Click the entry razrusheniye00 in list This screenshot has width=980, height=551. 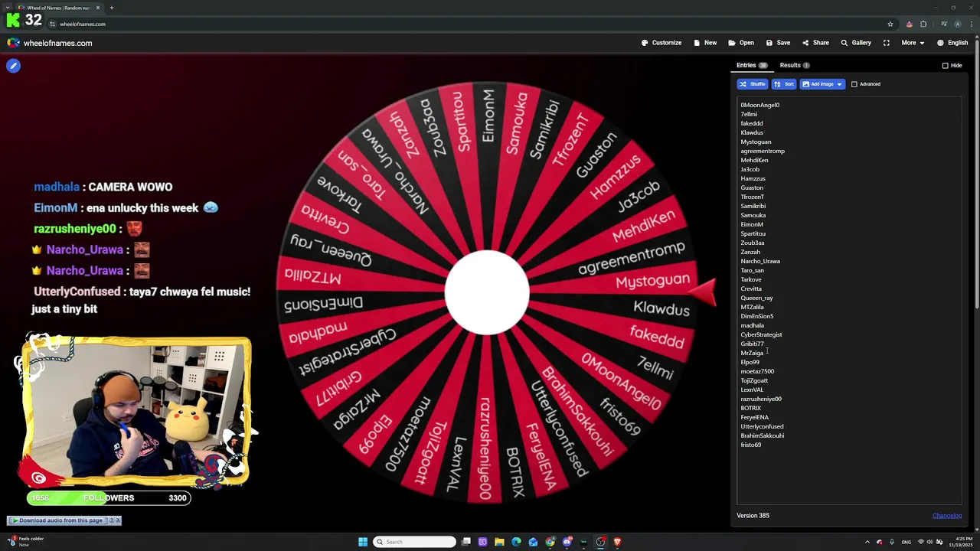click(x=761, y=399)
